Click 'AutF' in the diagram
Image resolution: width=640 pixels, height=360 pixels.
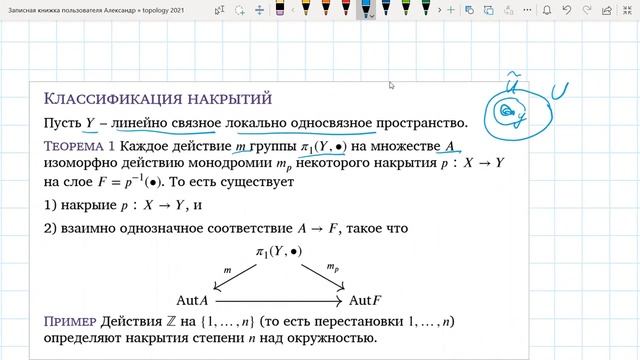pyautogui.click(x=365, y=301)
